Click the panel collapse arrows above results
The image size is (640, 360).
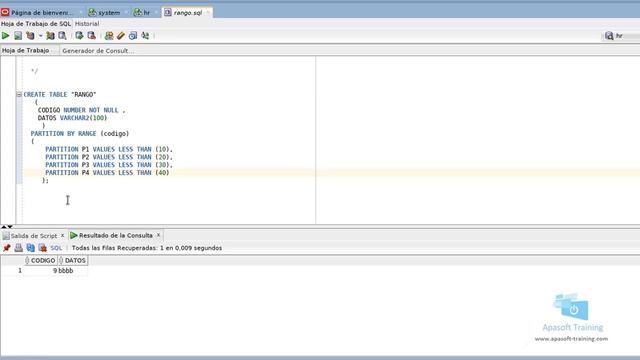coord(7,227)
